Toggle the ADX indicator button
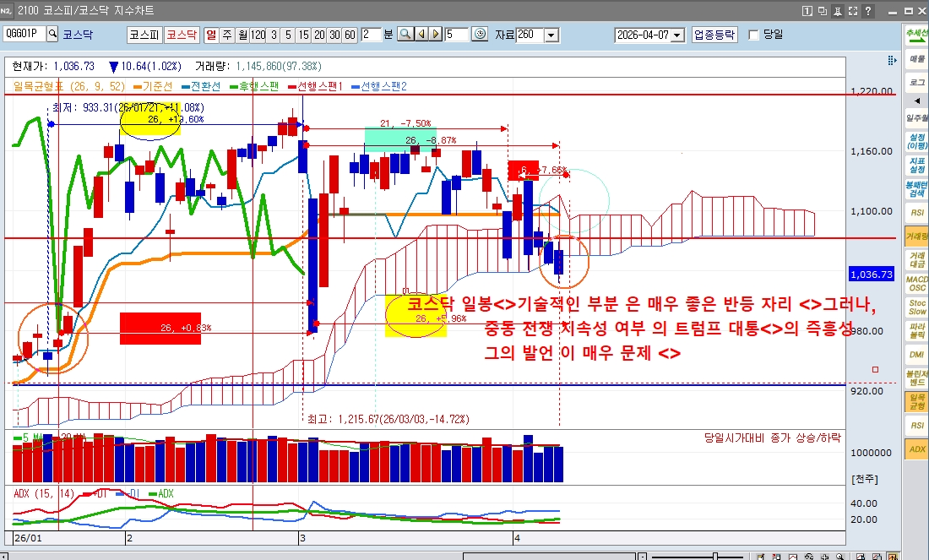The image size is (929, 560). point(916,449)
